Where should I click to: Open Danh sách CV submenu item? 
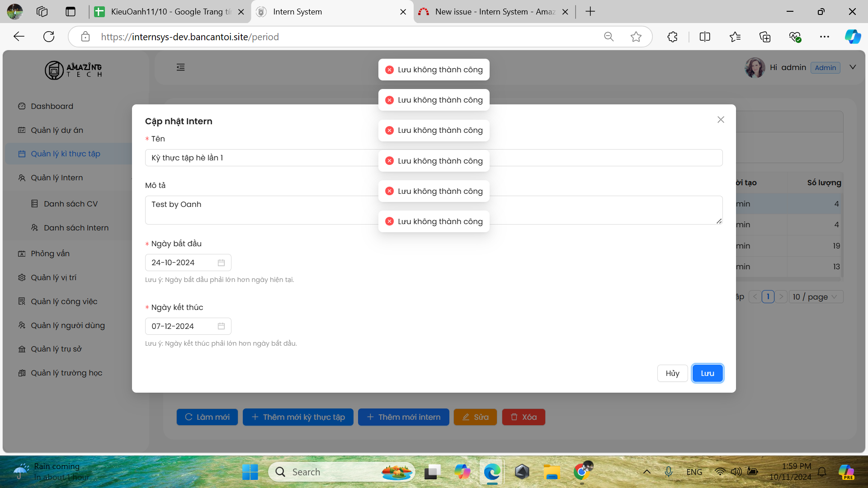(x=71, y=204)
